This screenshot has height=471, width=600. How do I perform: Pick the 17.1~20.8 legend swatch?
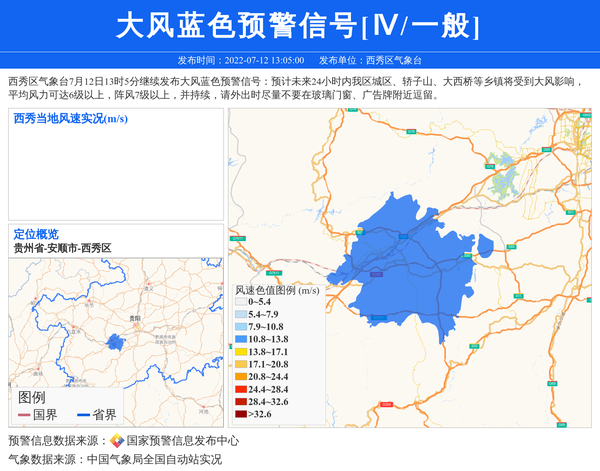point(240,365)
